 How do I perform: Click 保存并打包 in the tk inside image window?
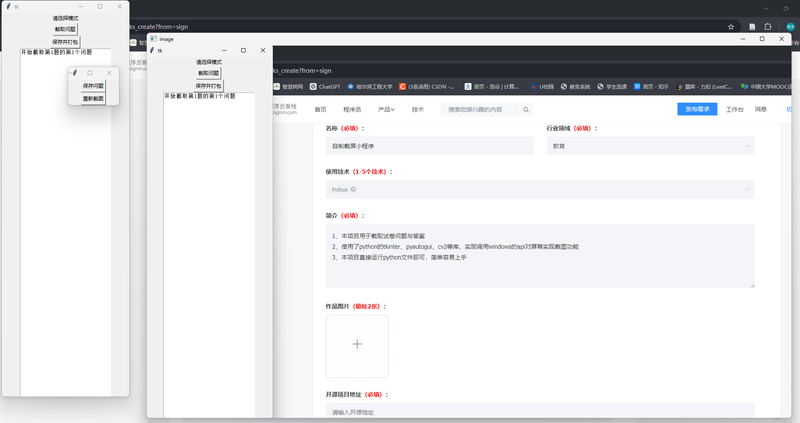click(x=209, y=86)
